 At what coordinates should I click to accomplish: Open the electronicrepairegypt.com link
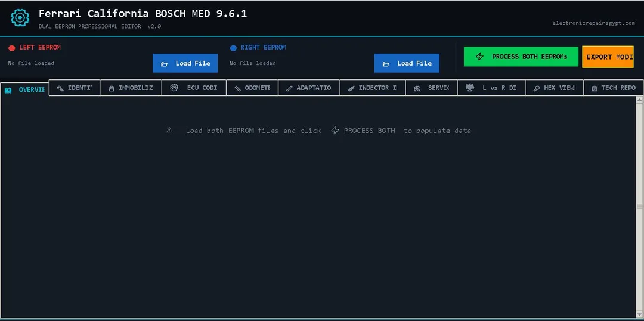click(x=593, y=23)
